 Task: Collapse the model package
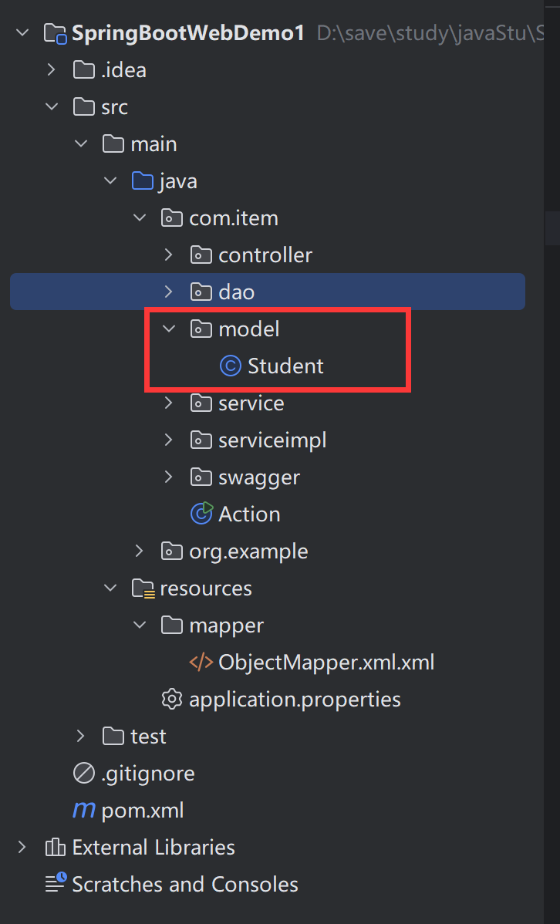click(168, 329)
